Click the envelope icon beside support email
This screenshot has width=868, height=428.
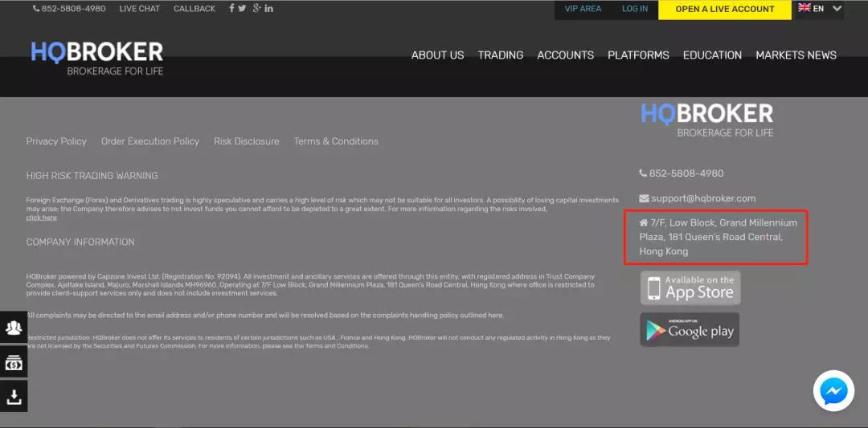pos(644,198)
